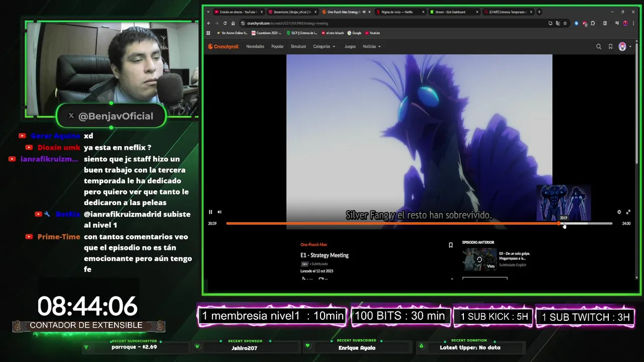This screenshot has width=644, height=362.
Task: Open the Crunchyroll home logo
Action: (x=223, y=46)
